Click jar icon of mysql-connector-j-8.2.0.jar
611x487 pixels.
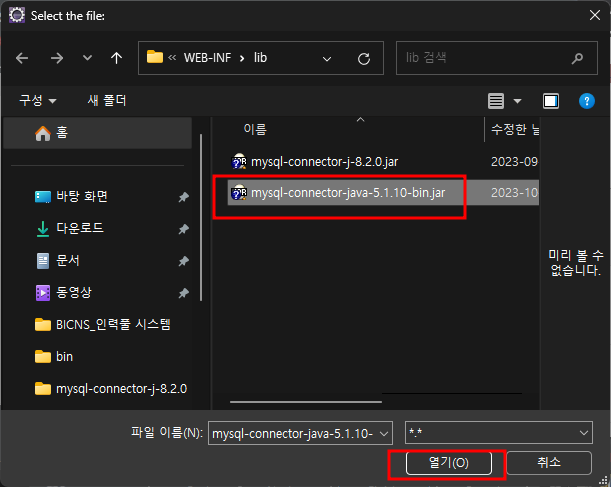click(x=239, y=161)
